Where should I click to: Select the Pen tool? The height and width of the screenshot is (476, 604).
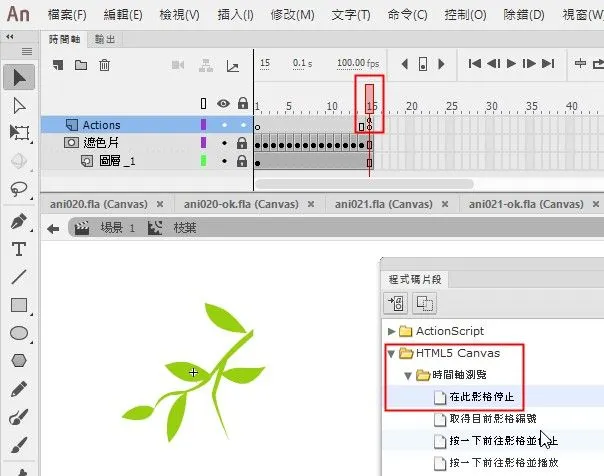point(19,221)
